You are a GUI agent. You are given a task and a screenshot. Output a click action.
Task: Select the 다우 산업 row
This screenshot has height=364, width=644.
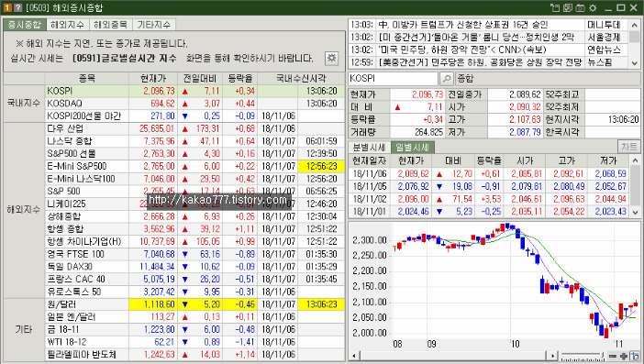pos(194,128)
